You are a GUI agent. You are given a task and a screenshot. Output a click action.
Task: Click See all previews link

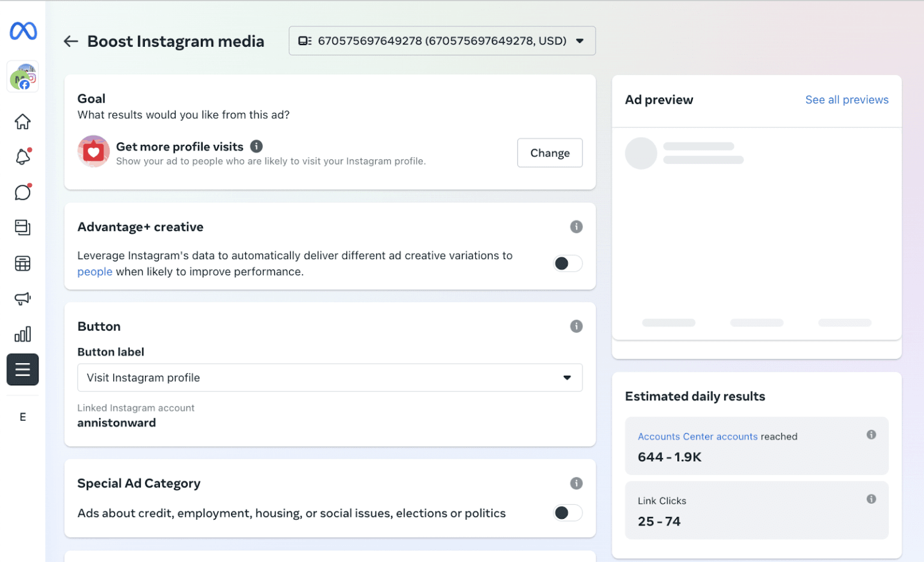846,100
